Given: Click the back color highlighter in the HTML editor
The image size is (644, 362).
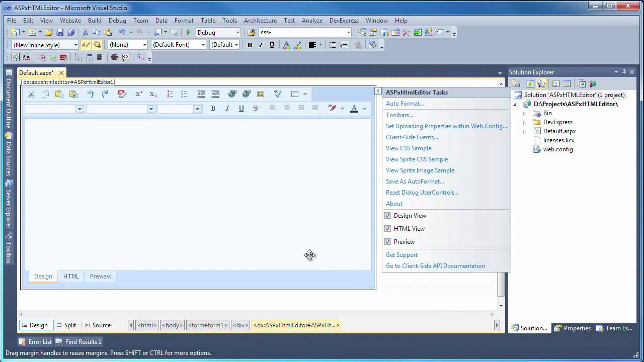Looking at the screenshot, I should tap(332, 109).
